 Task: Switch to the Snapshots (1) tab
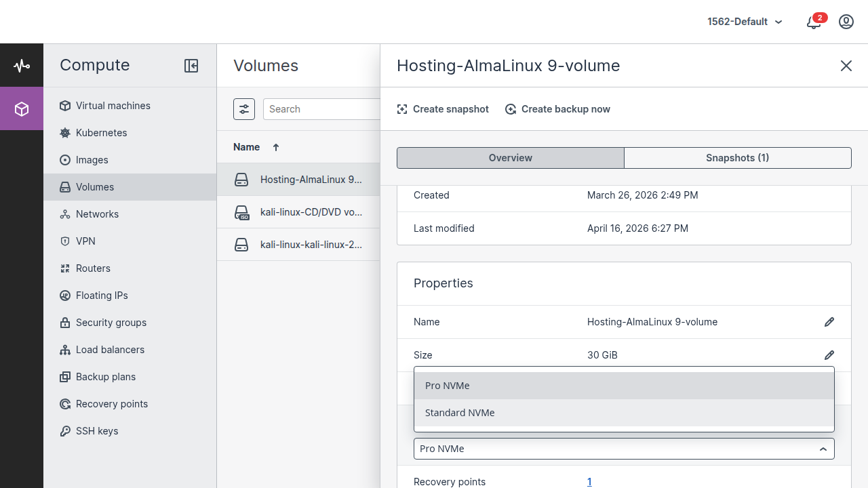(x=737, y=158)
